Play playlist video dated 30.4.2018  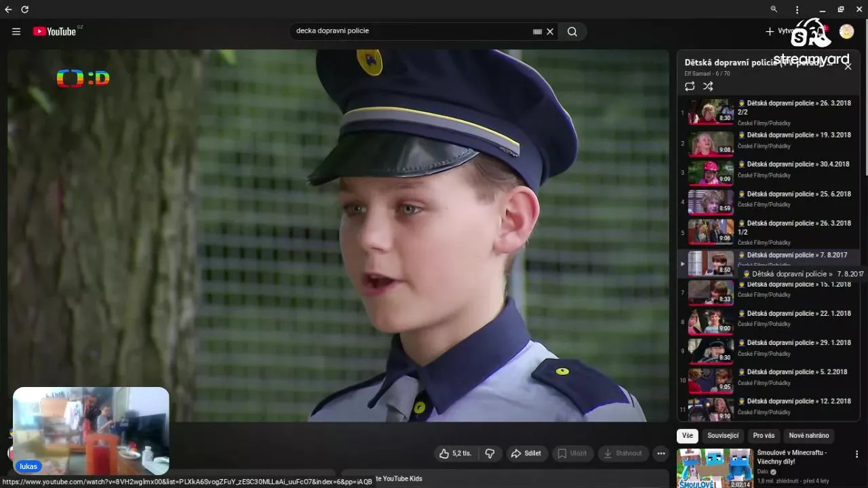click(x=769, y=172)
